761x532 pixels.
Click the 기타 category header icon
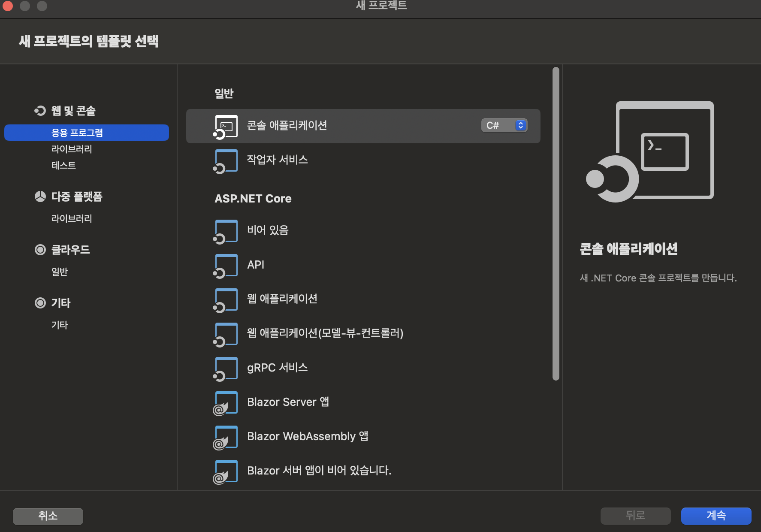coord(40,303)
